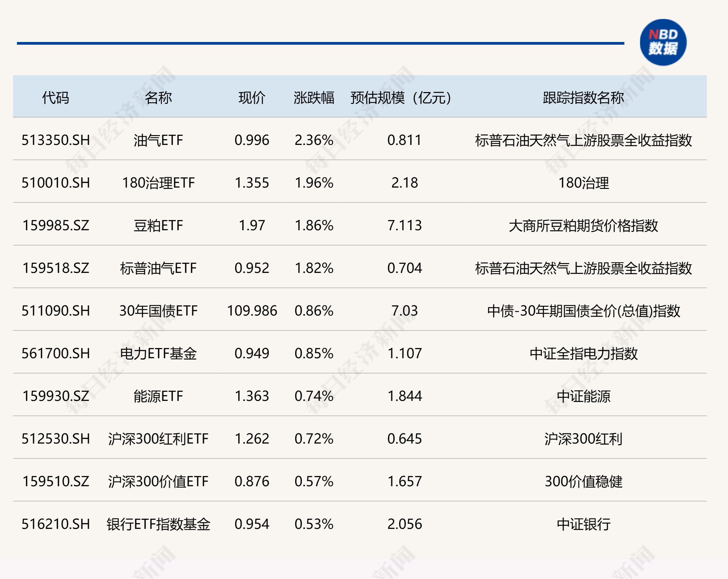Click the index name 中证银行
The height and width of the screenshot is (579, 728).
pyautogui.click(x=583, y=524)
